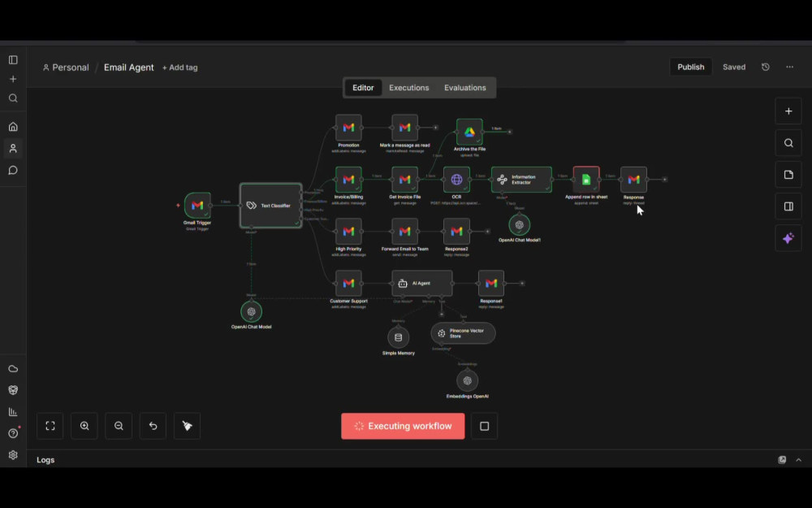This screenshot has width=812, height=508.
Task: Select the Response Gmail node
Action: (633, 180)
